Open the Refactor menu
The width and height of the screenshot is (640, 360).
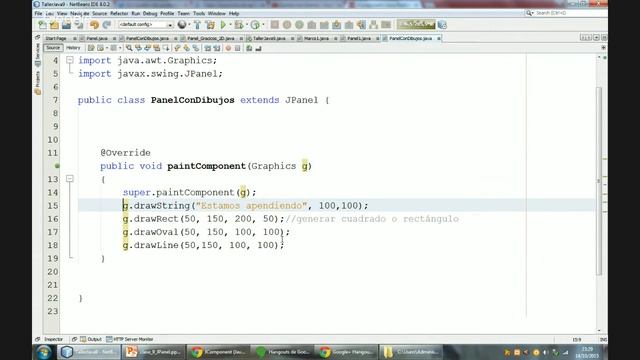click(119, 13)
